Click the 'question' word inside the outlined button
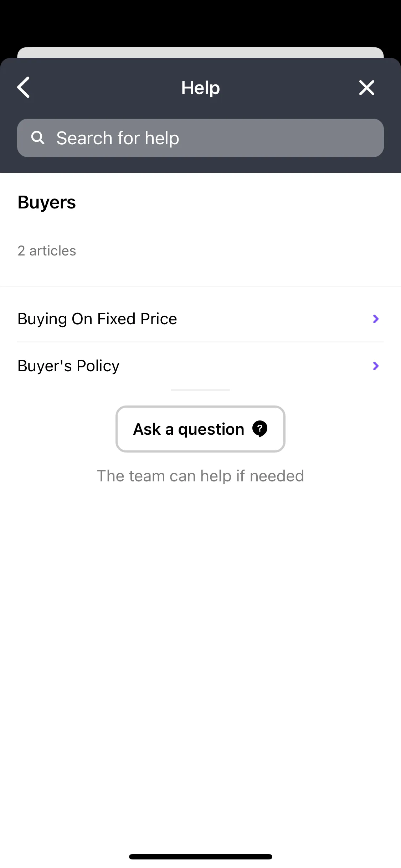Screen dimensions: 401x868 pyautogui.click(x=211, y=430)
